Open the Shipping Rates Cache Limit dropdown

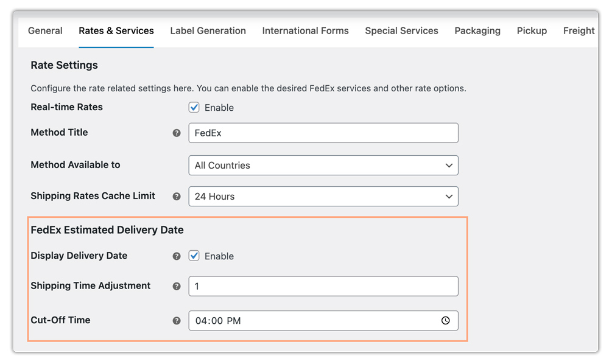tap(323, 196)
